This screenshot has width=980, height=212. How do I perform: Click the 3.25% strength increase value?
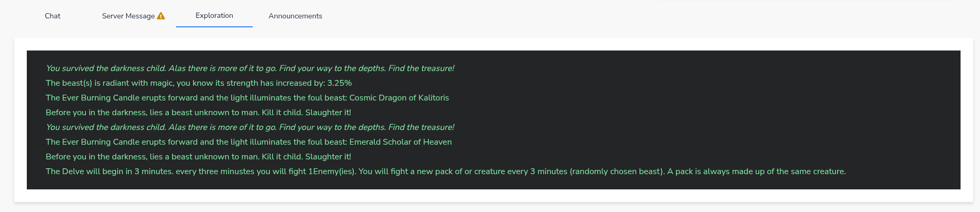[339, 83]
